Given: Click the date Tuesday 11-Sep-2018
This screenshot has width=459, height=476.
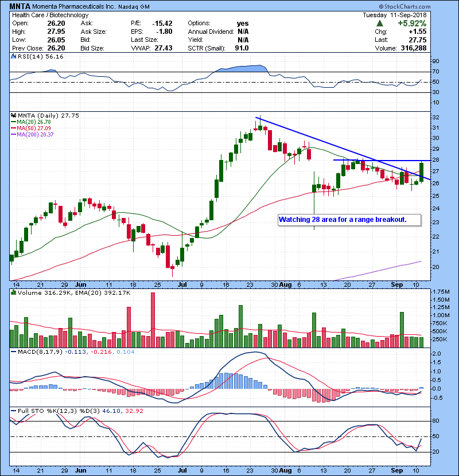Looking at the screenshot, I should tap(395, 15).
